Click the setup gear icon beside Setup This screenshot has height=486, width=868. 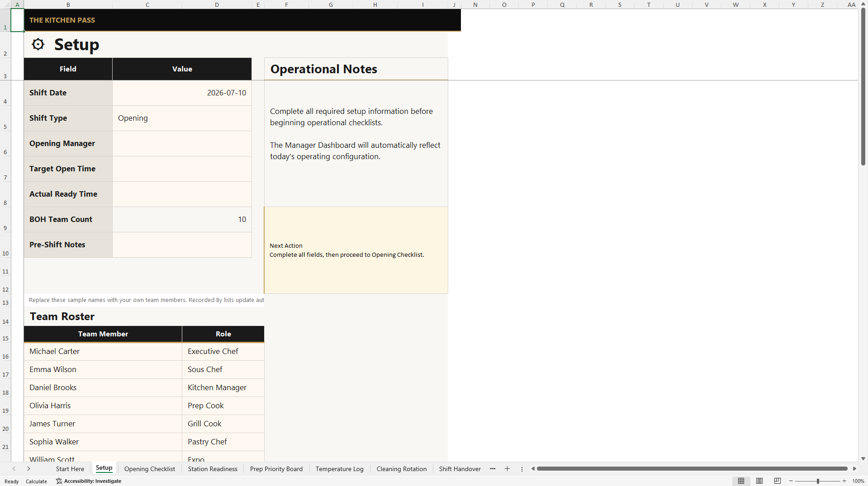click(x=38, y=44)
